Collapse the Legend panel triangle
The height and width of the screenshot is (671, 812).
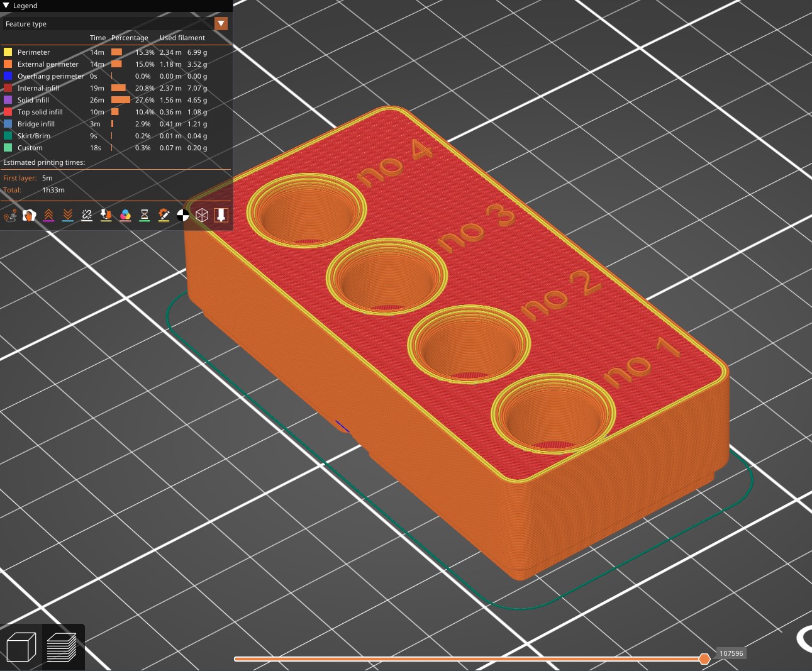click(x=6, y=6)
